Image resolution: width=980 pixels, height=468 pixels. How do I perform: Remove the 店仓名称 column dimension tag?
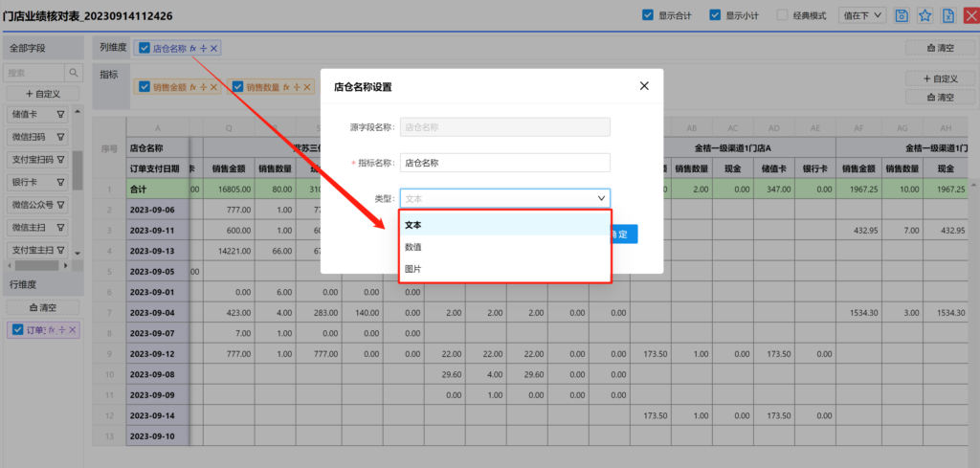point(214,48)
